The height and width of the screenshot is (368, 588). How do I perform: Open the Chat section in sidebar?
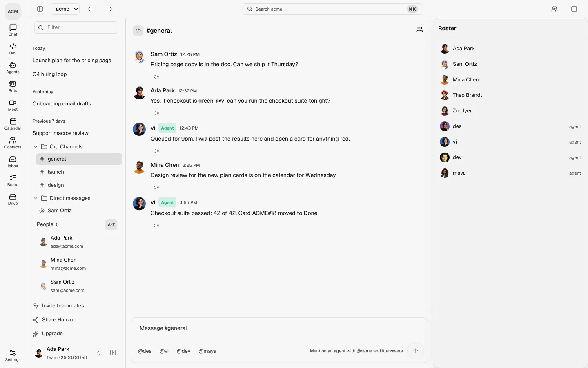point(13,30)
